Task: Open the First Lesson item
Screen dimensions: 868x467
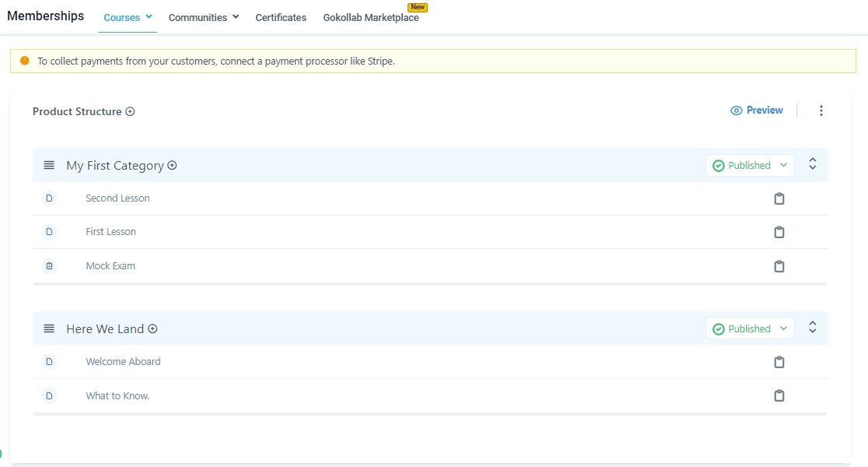Action: click(110, 232)
